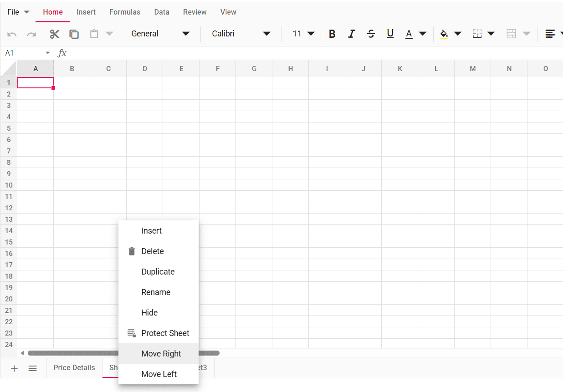
Task: Toggle Strikethrough formatting
Action: (x=371, y=34)
